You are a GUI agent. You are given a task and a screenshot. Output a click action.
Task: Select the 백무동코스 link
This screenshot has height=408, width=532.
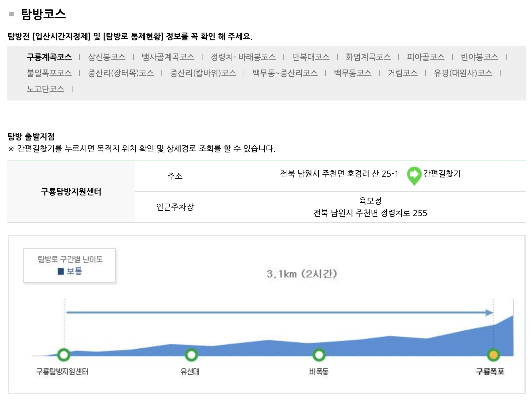pos(353,73)
